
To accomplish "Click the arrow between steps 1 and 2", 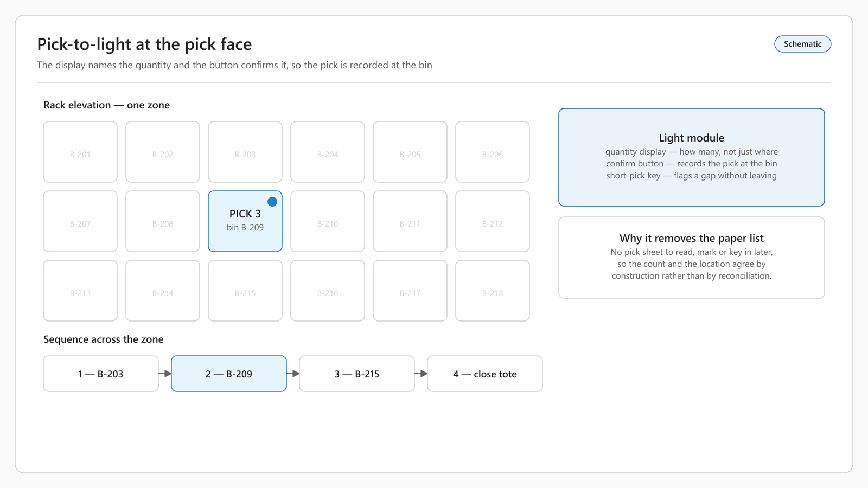I will point(165,374).
